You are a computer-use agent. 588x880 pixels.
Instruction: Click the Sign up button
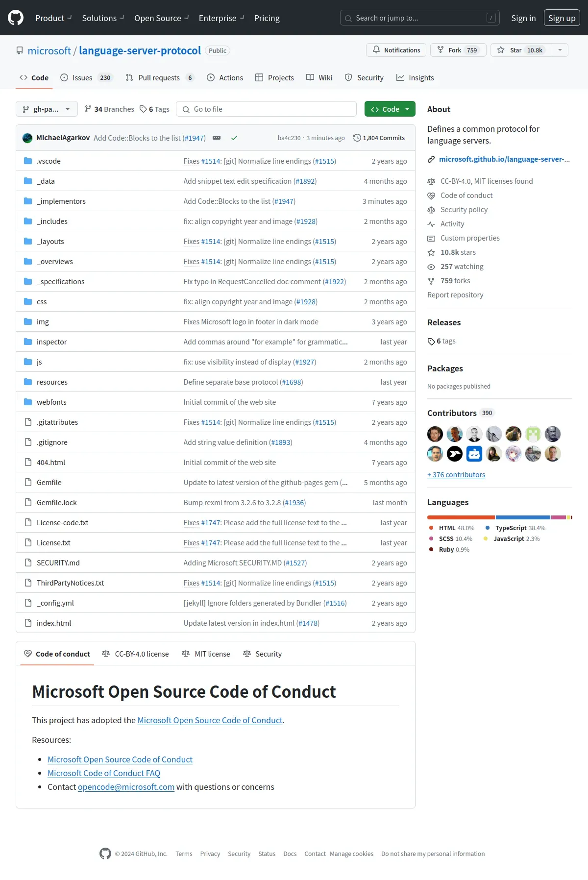coord(562,18)
